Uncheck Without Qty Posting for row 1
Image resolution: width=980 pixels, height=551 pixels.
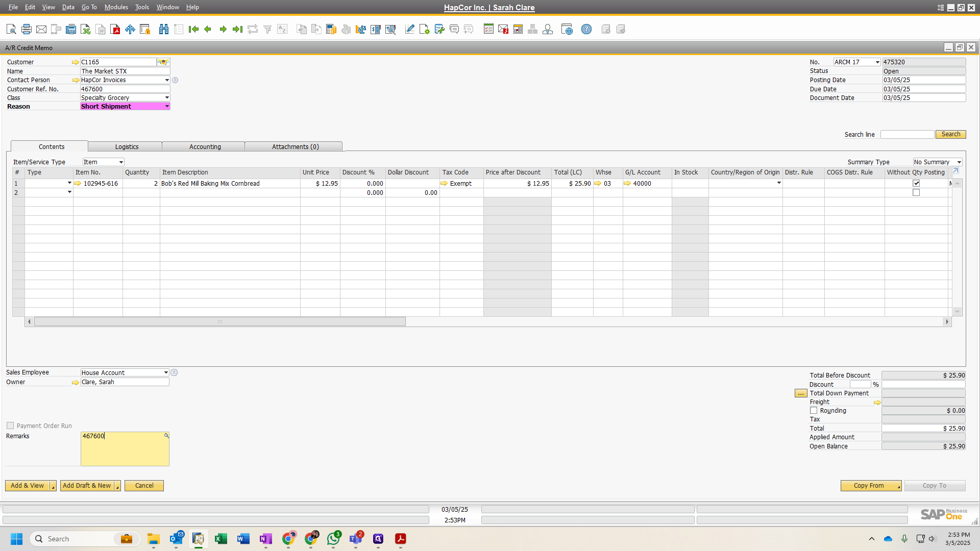[916, 183]
